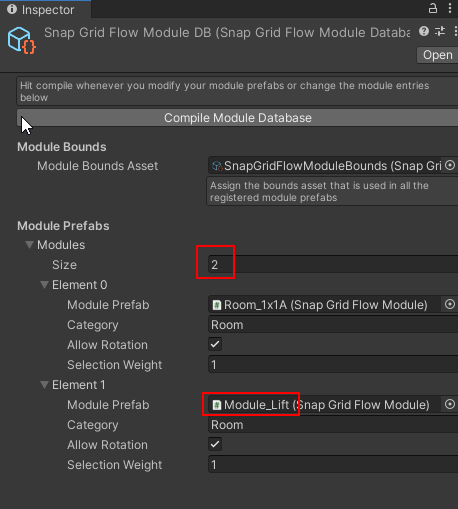Click the Inspector lock icon
This screenshot has width=458, height=509.
433,8
